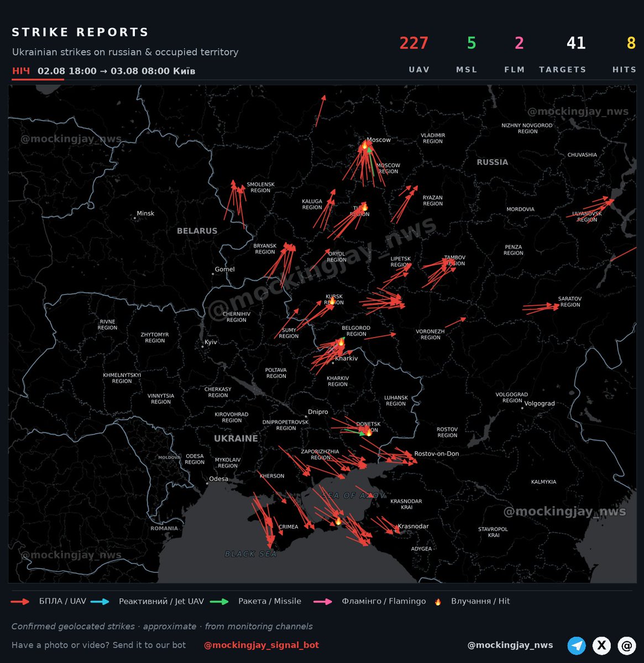Click the LUHANSK REGION label
Viewport: 644px width, 663px height.
tap(396, 401)
